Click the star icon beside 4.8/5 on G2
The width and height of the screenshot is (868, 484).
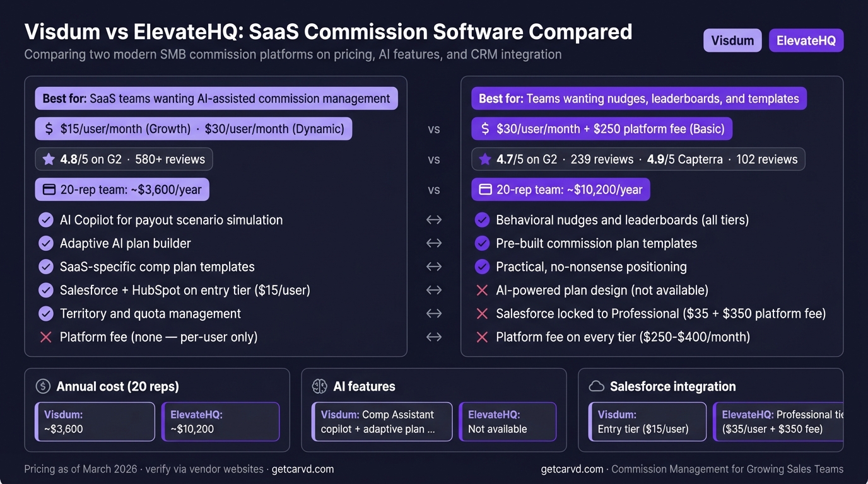[49, 159]
